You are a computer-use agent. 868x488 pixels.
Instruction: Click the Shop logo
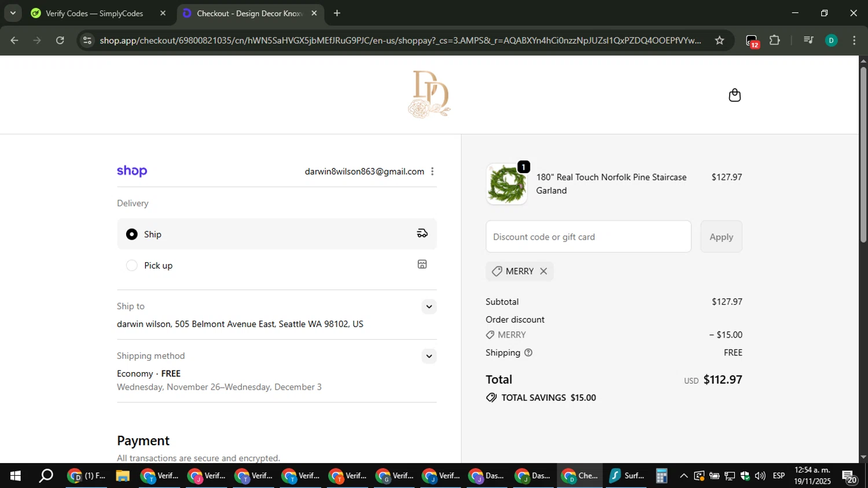pyautogui.click(x=132, y=171)
